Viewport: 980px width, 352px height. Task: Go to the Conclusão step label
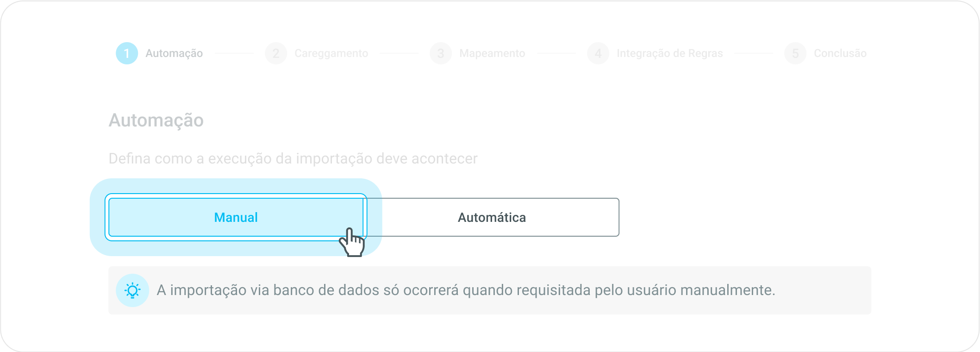840,53
